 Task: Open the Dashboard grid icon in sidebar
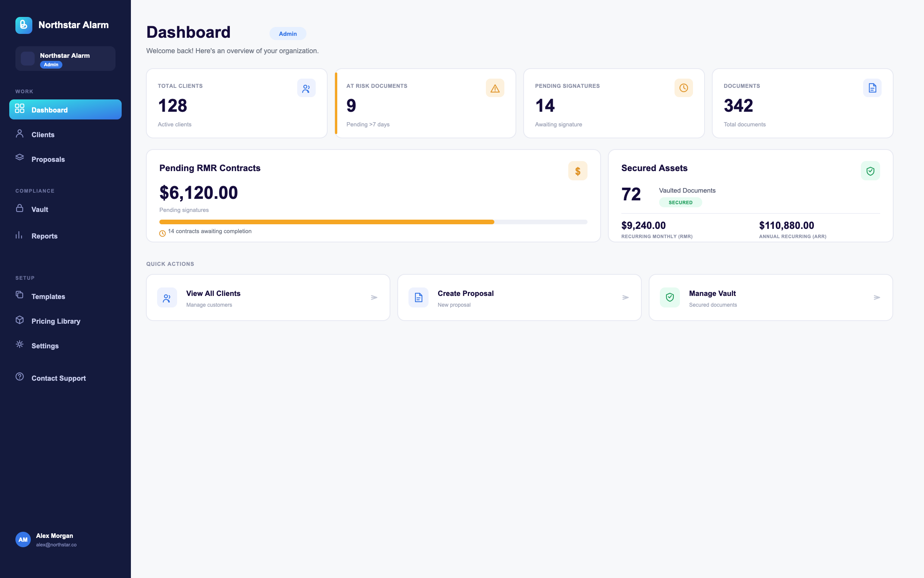(20, 108)
